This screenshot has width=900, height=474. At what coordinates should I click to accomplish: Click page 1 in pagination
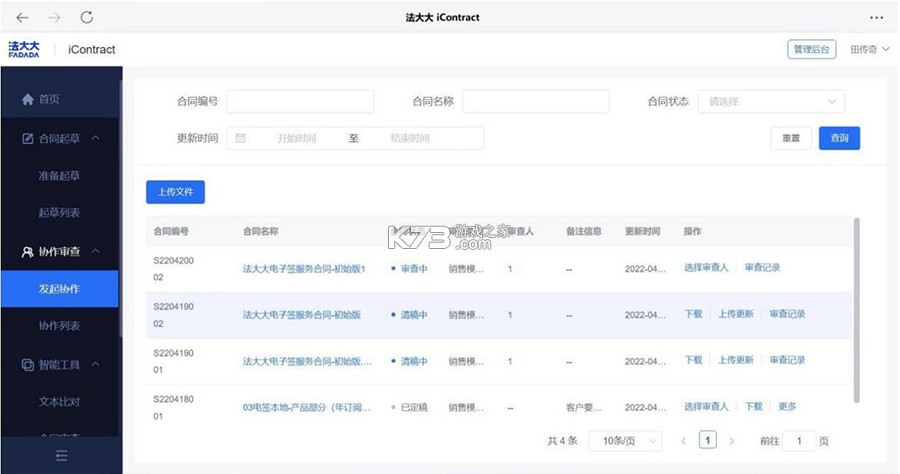point(708,440)
